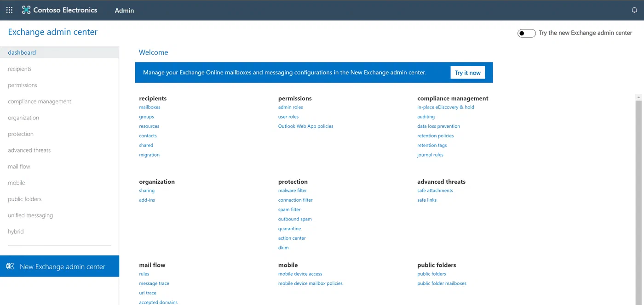
Task: Open the safe attachments link
Action: click(435, 191)
